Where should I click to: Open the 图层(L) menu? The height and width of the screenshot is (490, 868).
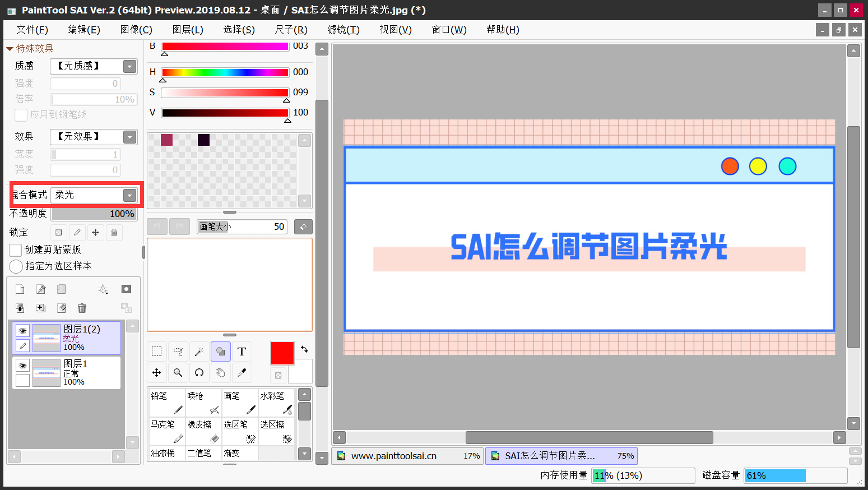click(x=188, y=30)
